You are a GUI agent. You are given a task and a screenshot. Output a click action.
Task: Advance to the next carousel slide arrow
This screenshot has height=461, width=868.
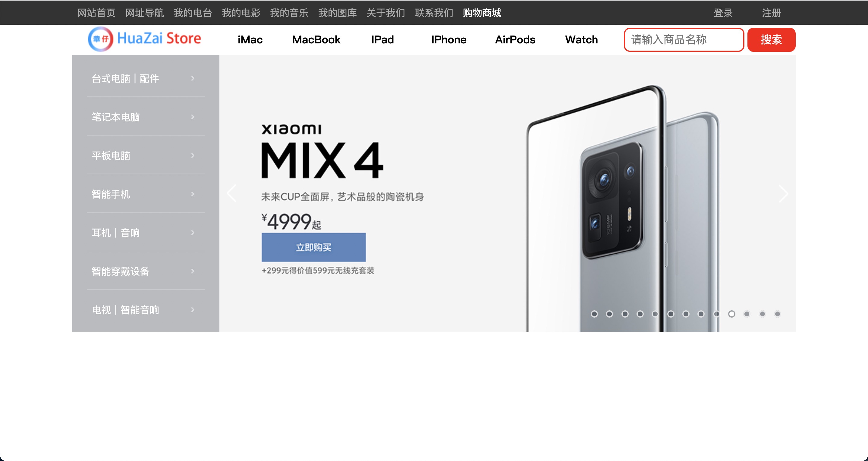point(783,193)
